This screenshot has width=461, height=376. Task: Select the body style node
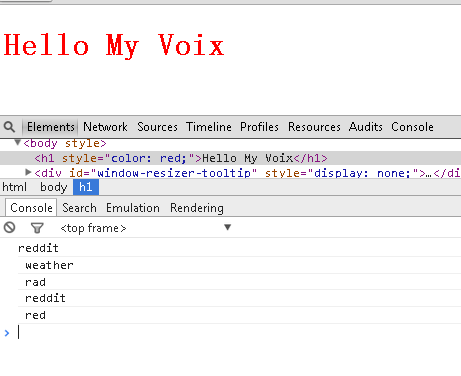point(65,143)
